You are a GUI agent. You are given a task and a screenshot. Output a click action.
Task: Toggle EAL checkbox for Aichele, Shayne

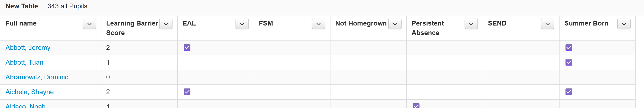(187, 92)
